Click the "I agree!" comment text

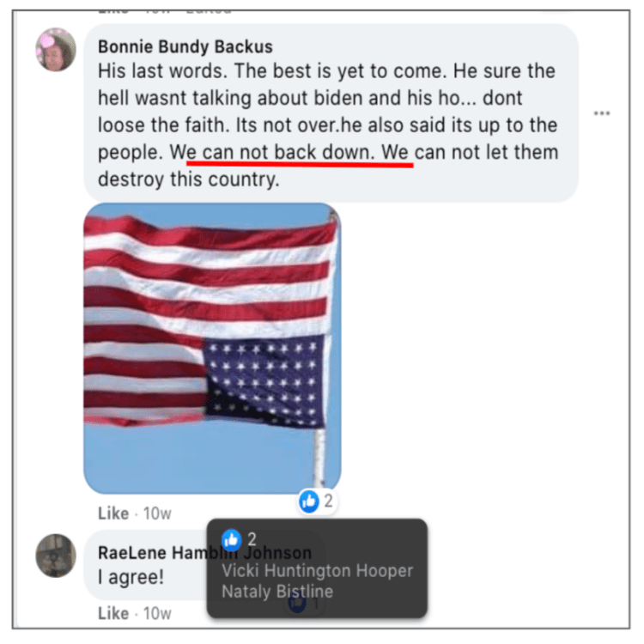(x=131, y=577)
